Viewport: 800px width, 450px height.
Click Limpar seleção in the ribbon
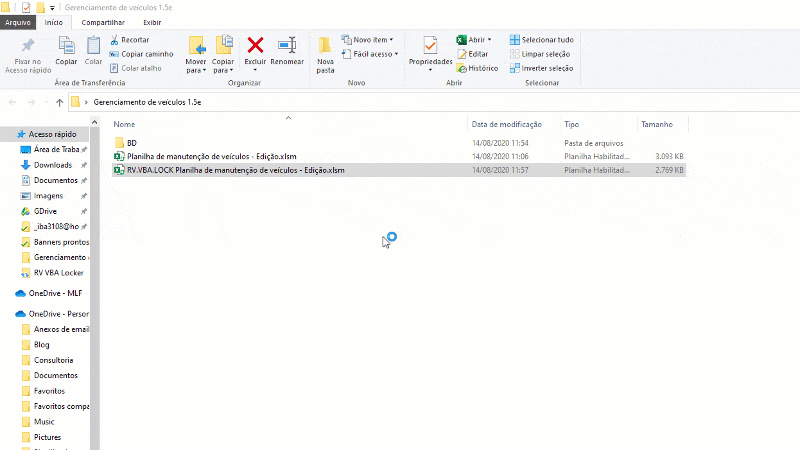(x=540, y=54)
